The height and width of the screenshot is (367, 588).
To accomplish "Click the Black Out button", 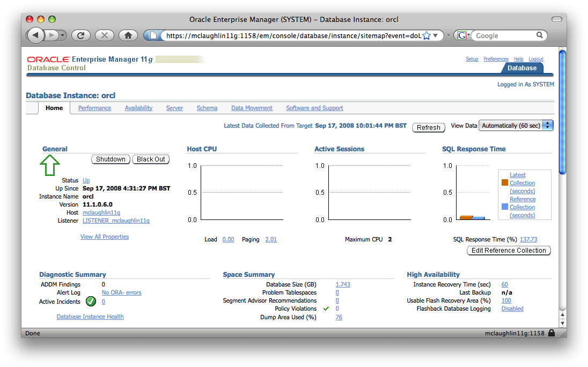I will tap(151, 159).
